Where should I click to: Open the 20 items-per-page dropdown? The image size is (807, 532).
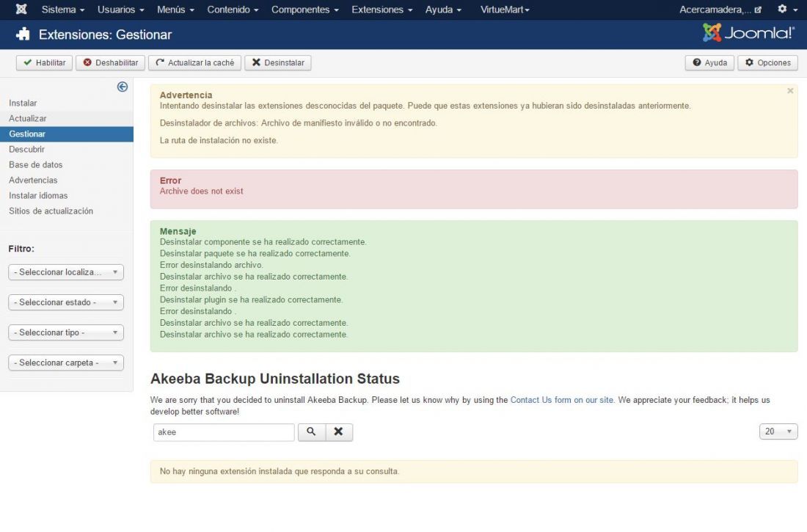[778, 431]
